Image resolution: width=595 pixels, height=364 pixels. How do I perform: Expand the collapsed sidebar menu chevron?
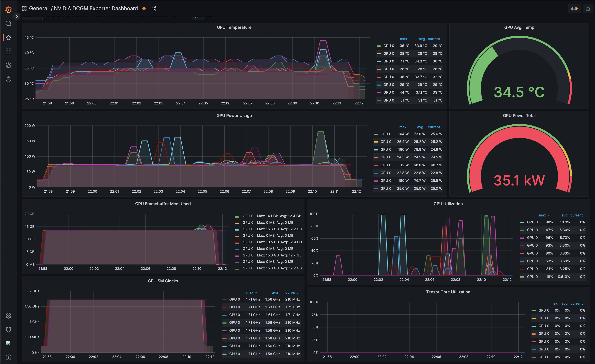(x=17, y=16)
